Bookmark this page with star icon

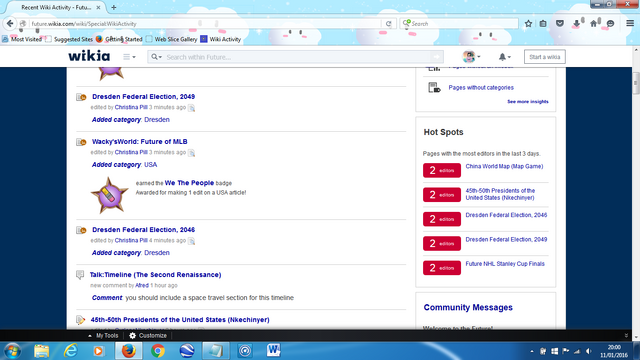pos(528,24)
